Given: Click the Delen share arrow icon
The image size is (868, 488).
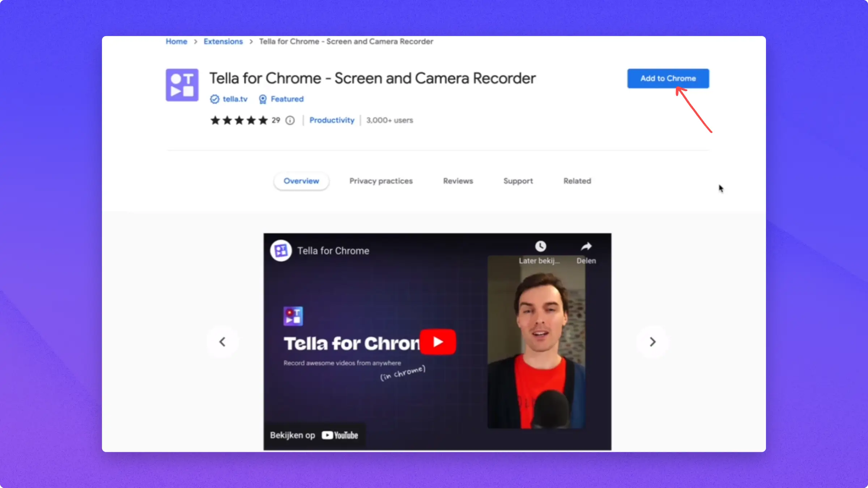Looking at the screenshot, I should click(586, 247).
